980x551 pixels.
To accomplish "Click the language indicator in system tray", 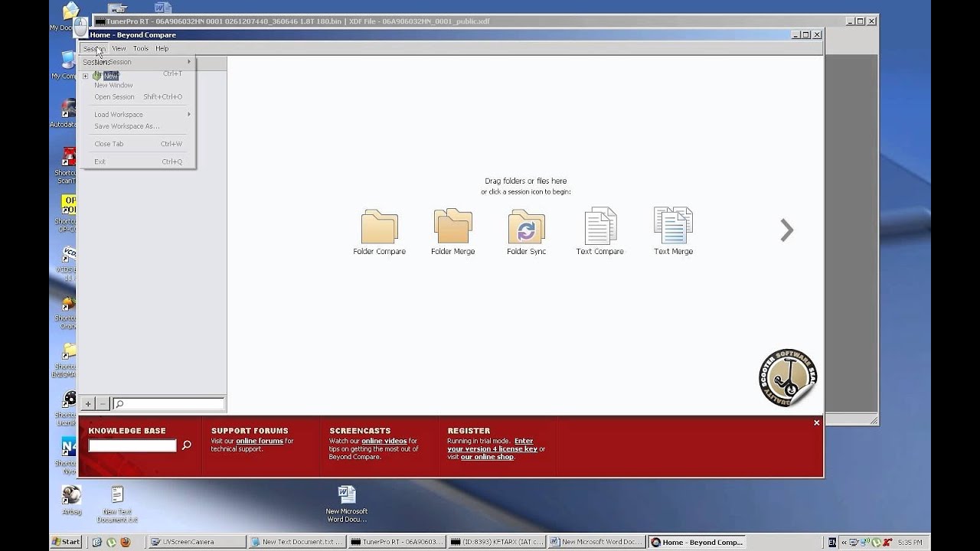I will point(833,542).
